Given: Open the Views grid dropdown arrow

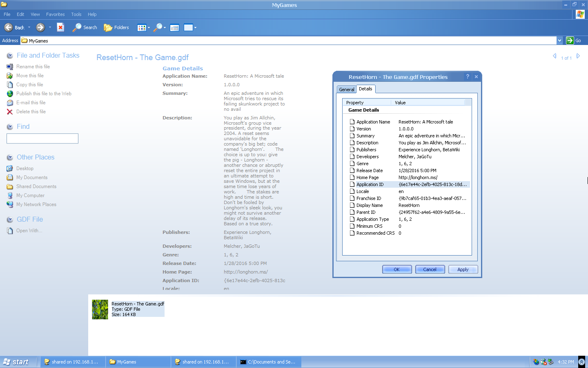Looking at the screenshot, I should [x=149, y=28].
